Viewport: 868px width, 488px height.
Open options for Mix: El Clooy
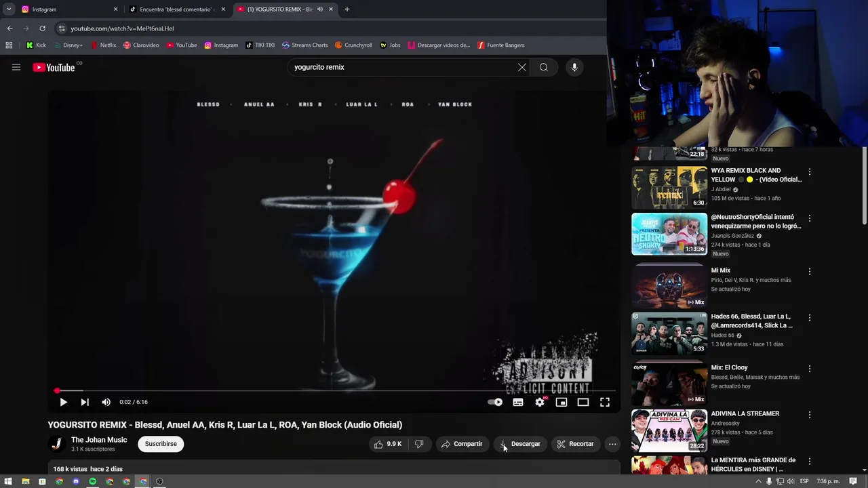click(809, 369)
